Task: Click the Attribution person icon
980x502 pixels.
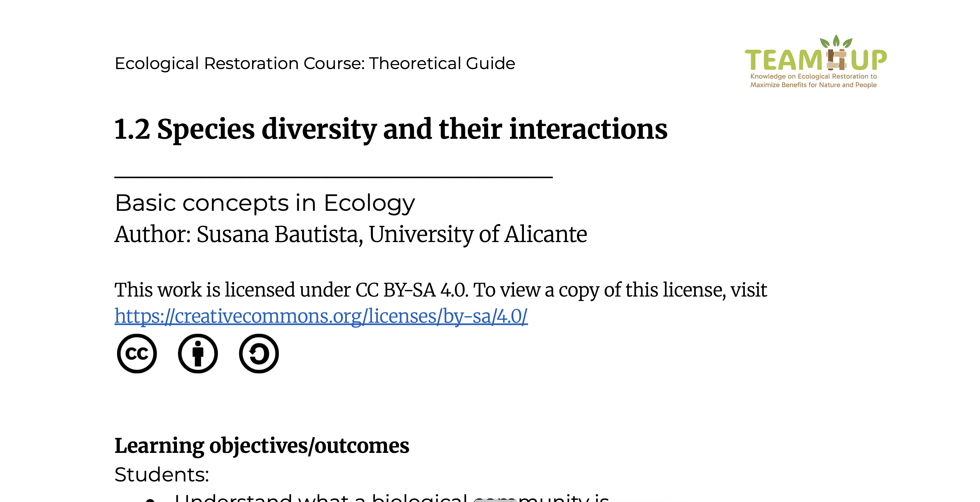Action: click(x=198, y=354)
